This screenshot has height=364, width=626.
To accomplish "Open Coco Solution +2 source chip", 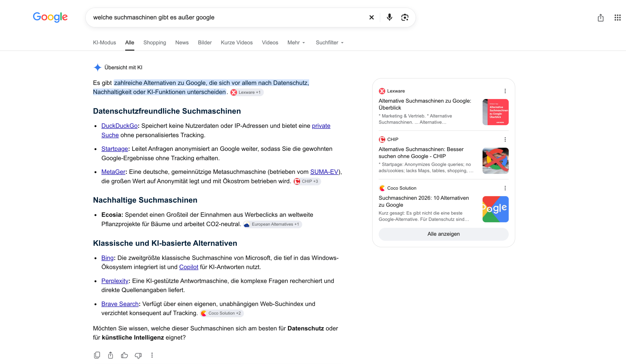I will [x=222, y=313].
